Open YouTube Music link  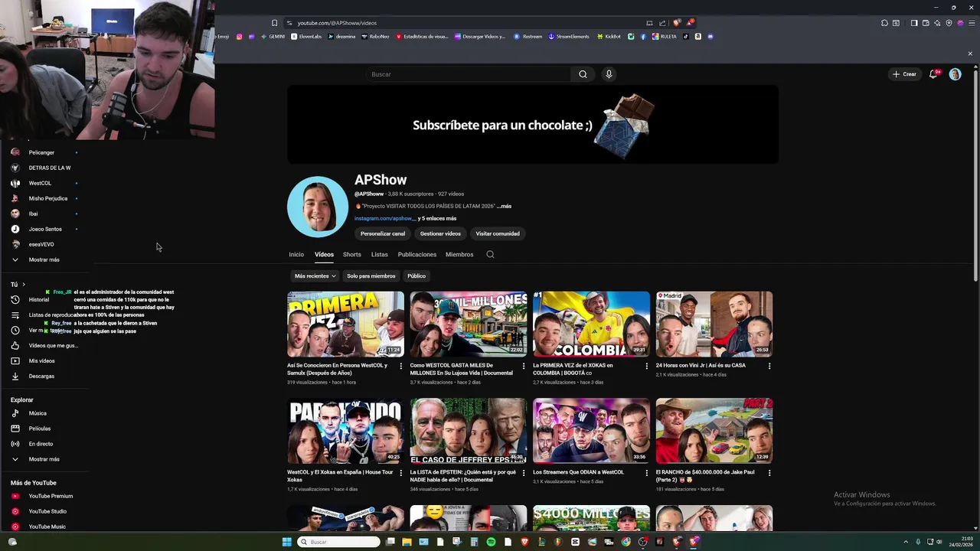tap(46, 527)
